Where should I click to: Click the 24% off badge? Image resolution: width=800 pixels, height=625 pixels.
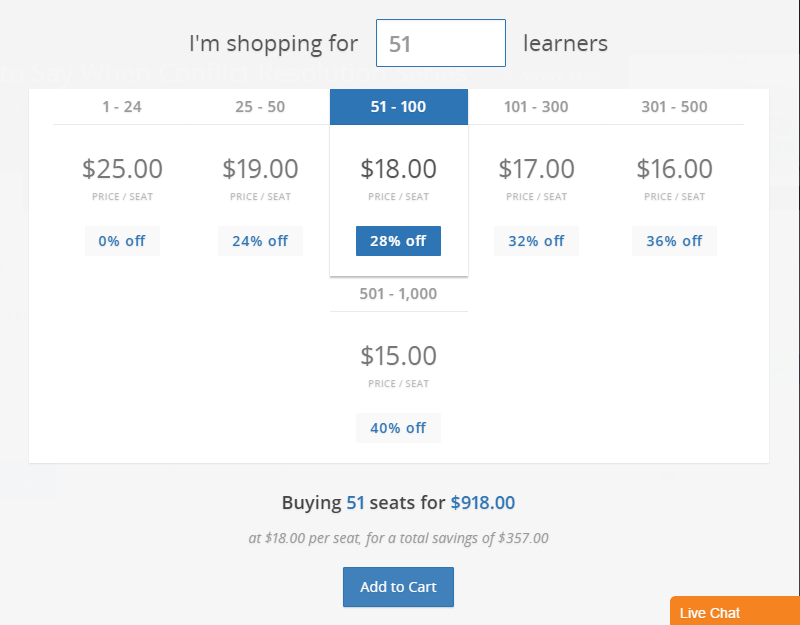pos(260,241)
